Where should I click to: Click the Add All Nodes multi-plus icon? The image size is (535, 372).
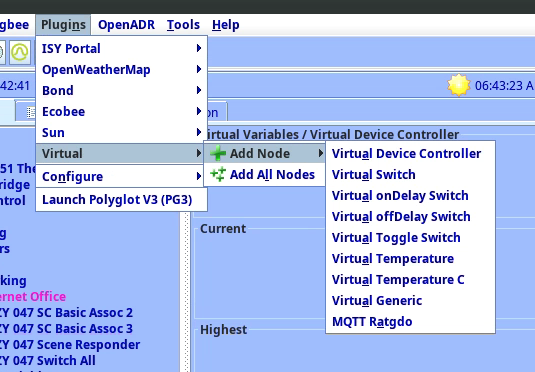(x=218, y=174)
